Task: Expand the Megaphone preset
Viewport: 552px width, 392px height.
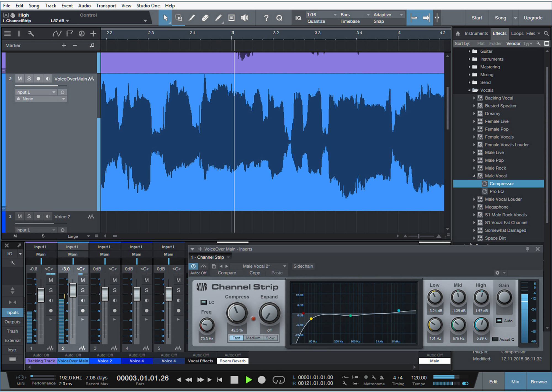Action: click(x=474, y=207)
